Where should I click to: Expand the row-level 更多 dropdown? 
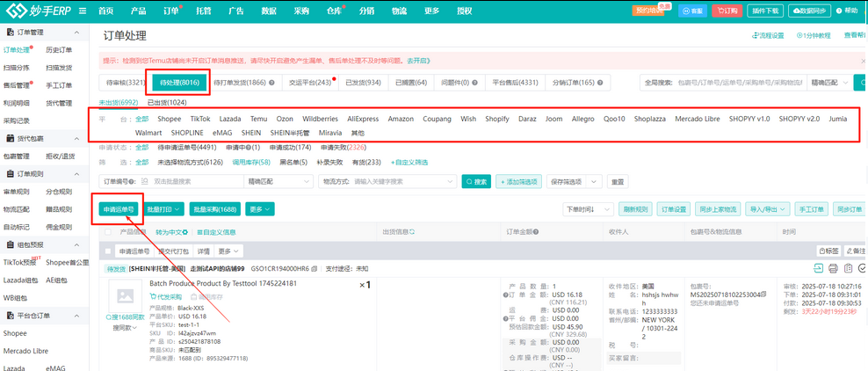point(228,251)
